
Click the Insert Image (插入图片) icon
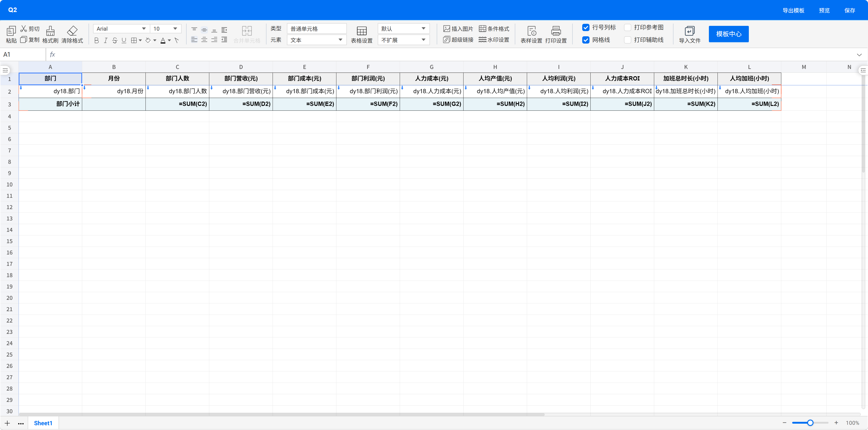(446, 29)
